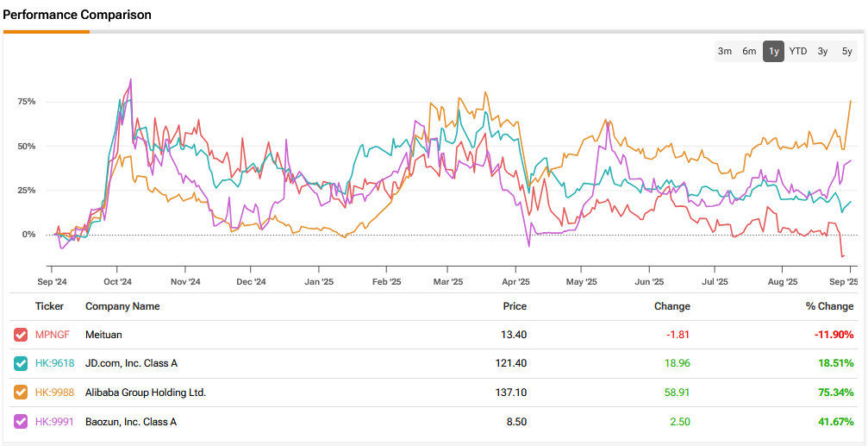Select the 3m time range
Viewport: 868px width, 446px height.
pyautogui.click(x=725, y=52)
